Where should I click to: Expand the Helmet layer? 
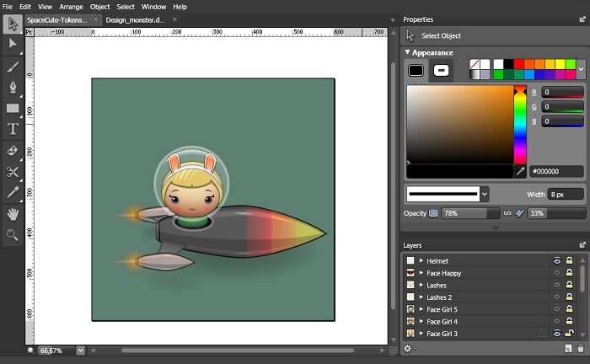click(421, 260)
